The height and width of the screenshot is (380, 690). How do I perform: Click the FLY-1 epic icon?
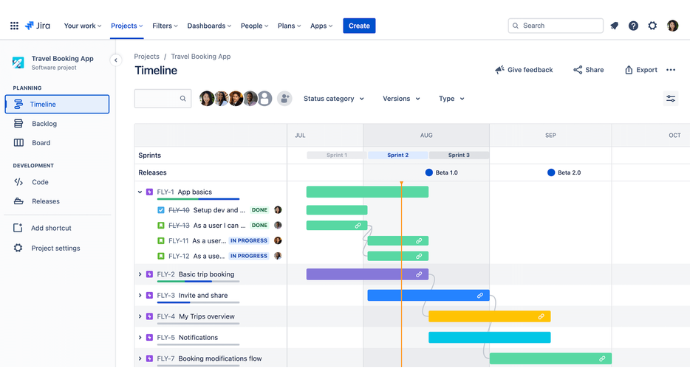coord(150,192)
